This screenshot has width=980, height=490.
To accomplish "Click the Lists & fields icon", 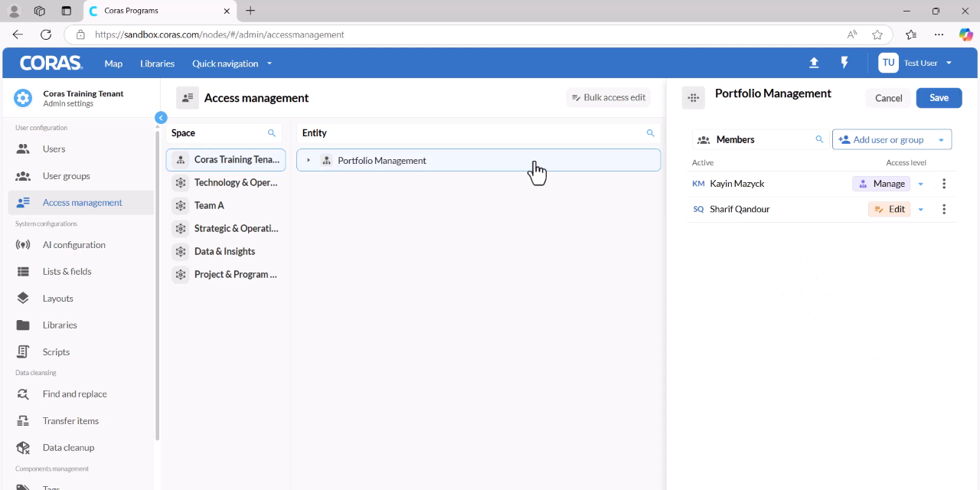I will (x=23, y=271).
